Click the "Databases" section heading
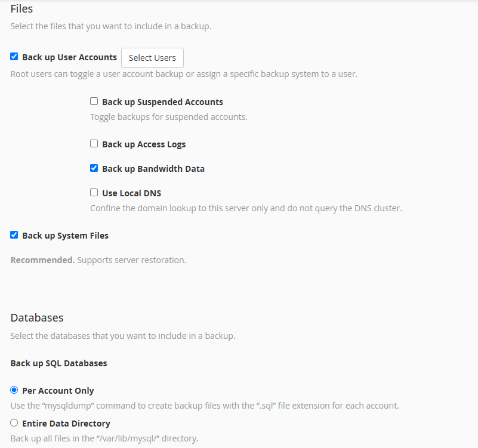This screenshot has width=478, height=448. 37,317
